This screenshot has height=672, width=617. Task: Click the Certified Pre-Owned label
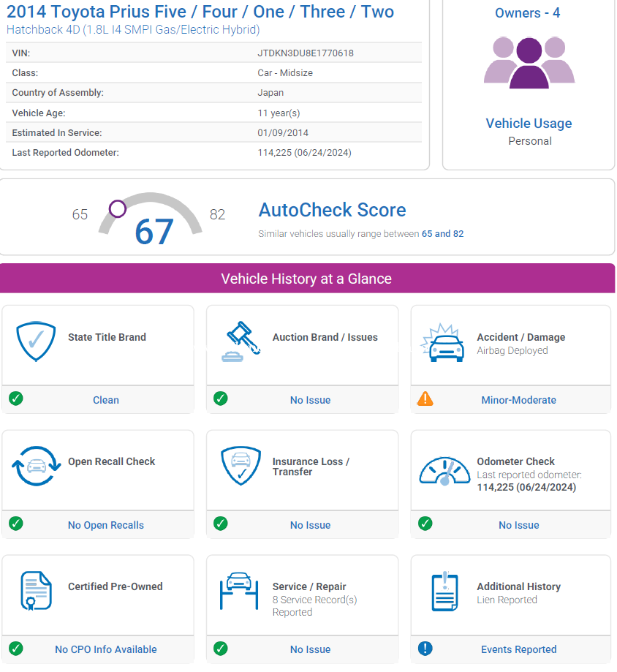[116, 586]
